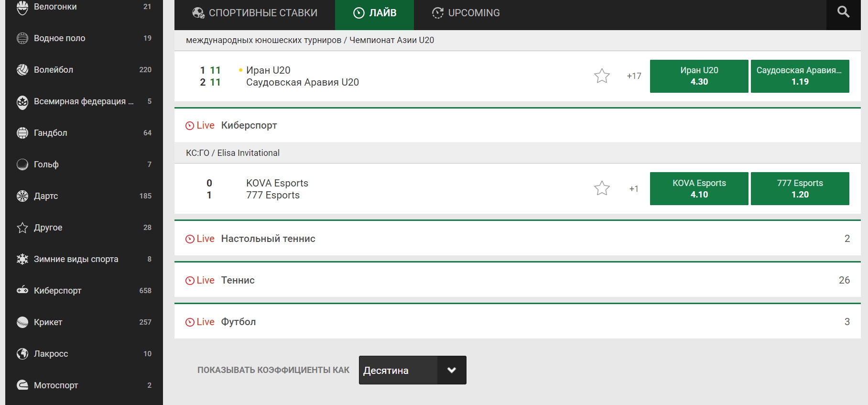This screenshot has width=868, height=405.
Task: Favorite the Иран U20 match star
Action: [602, 76]
